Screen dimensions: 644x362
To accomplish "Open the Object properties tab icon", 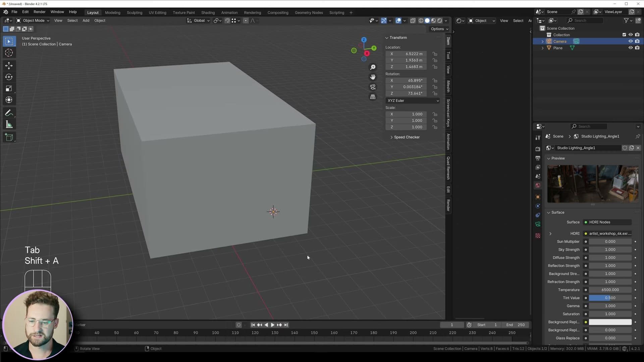I will [538, 197].
